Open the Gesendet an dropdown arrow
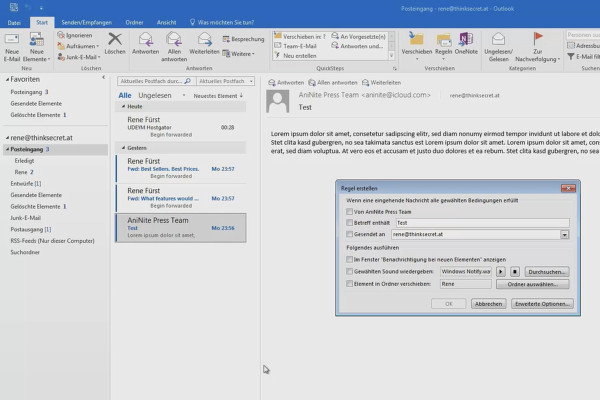Image resolution: width=600 pixels, height=400 pixels. point(564,234)
